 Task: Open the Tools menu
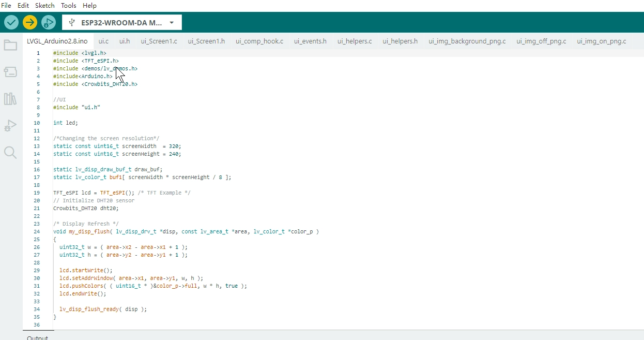coord(68,5)
